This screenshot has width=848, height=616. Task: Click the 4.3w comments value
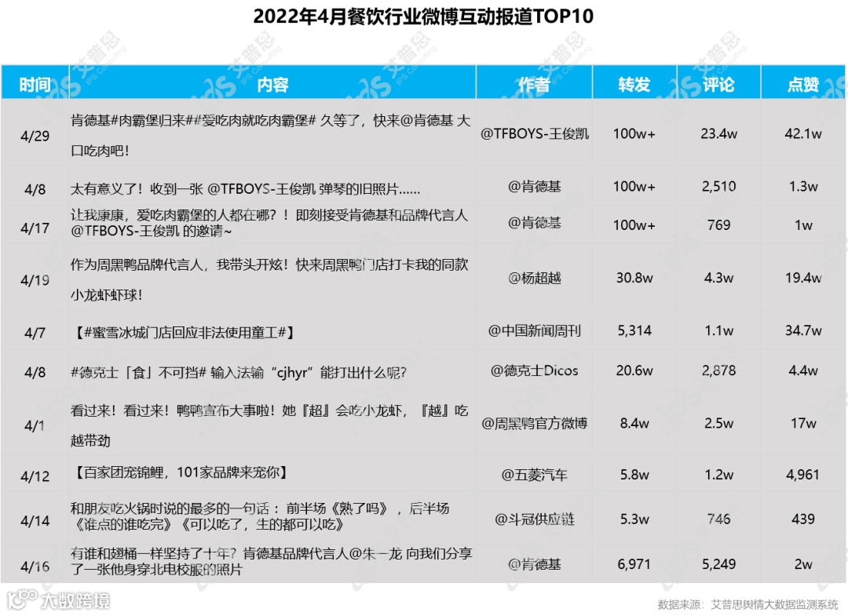(718, 278)
